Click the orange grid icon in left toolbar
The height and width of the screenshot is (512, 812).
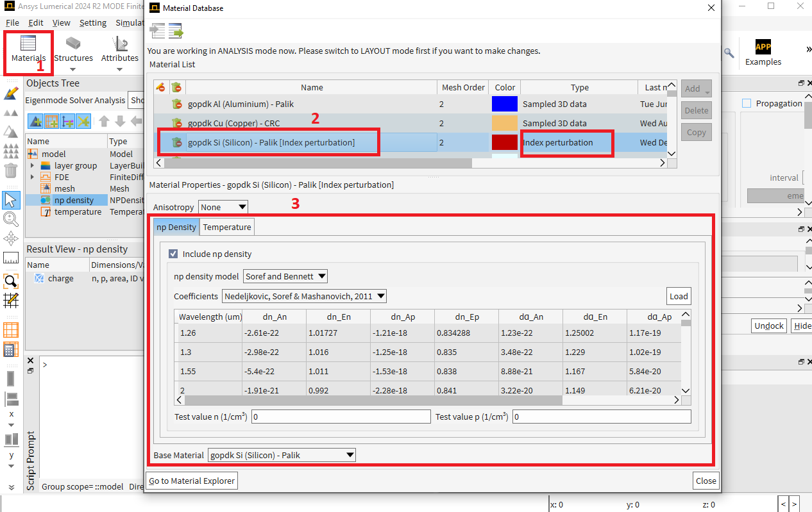(11, 330)
